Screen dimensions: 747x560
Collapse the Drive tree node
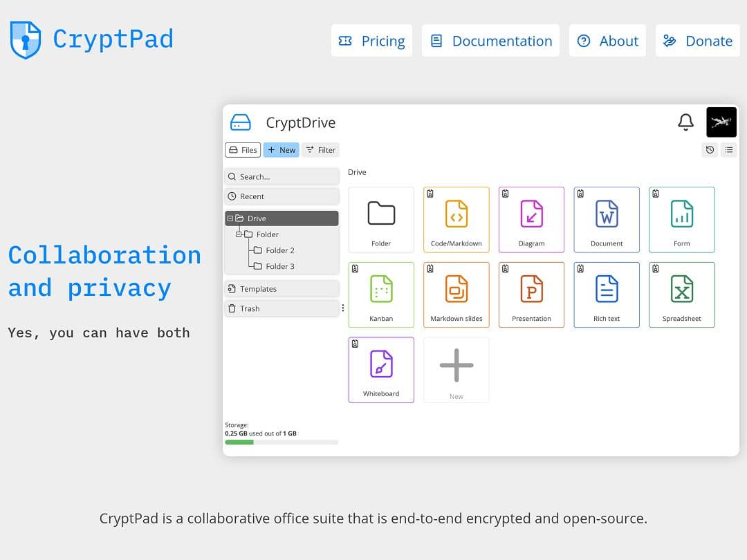(x=230, y=218)
